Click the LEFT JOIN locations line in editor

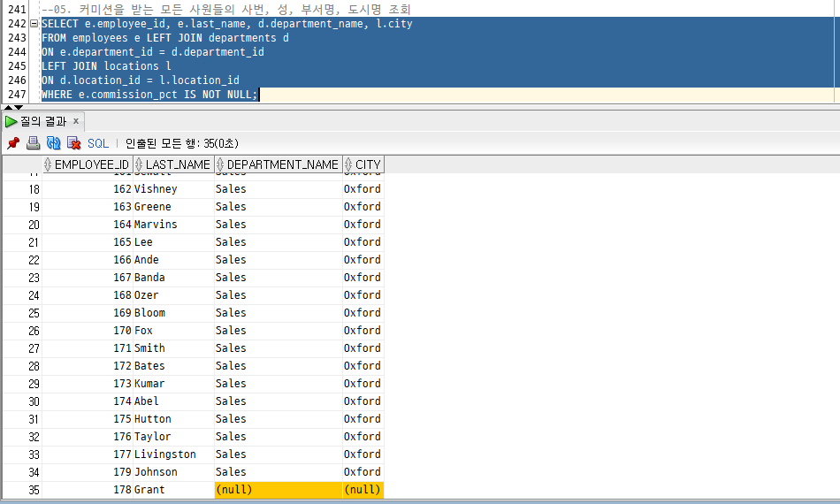click(x=107, y=66)
